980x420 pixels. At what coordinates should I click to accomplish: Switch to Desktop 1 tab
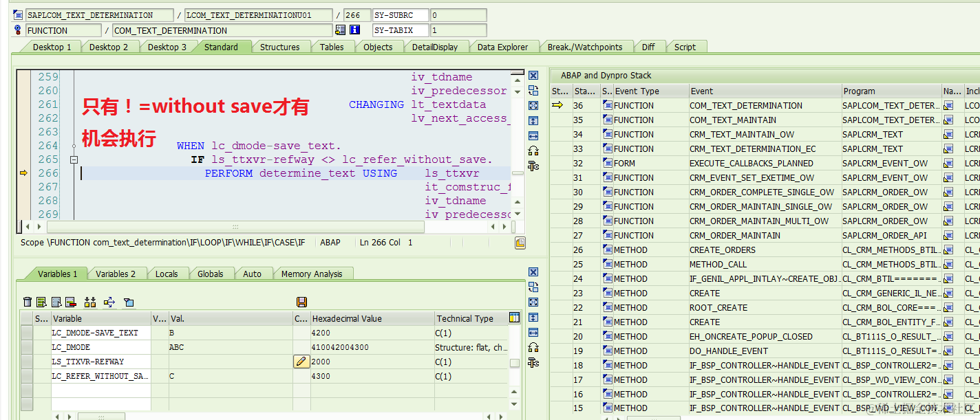pos(52,47)
